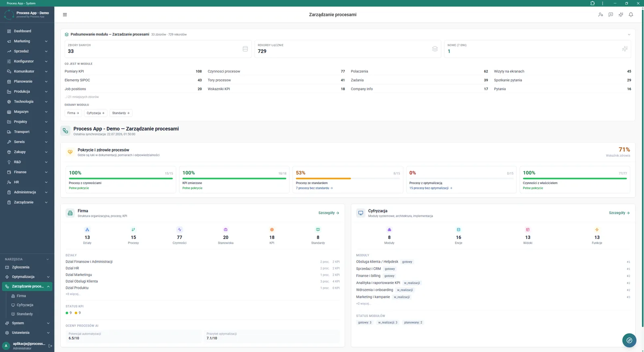Click the 53% Procesy ze standardem progress bar

point(348,178)
